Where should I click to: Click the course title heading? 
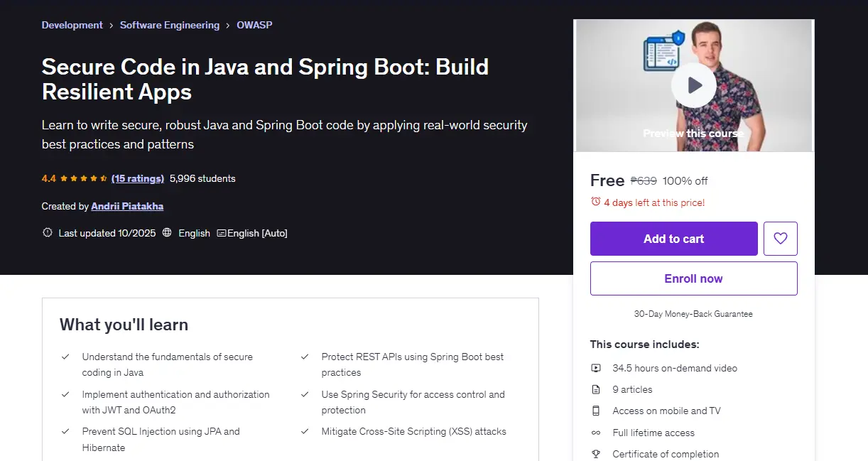266,79
